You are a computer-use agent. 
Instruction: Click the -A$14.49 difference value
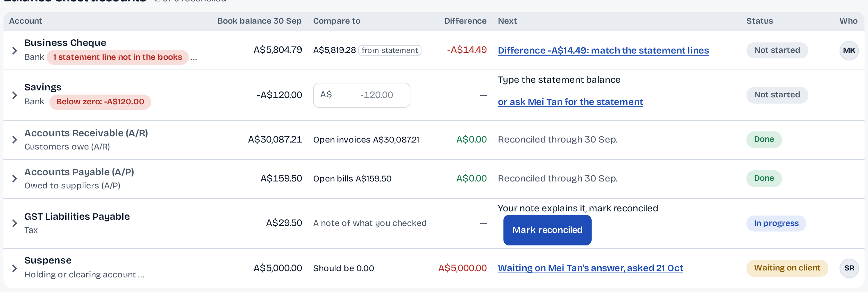click(467, 50)
